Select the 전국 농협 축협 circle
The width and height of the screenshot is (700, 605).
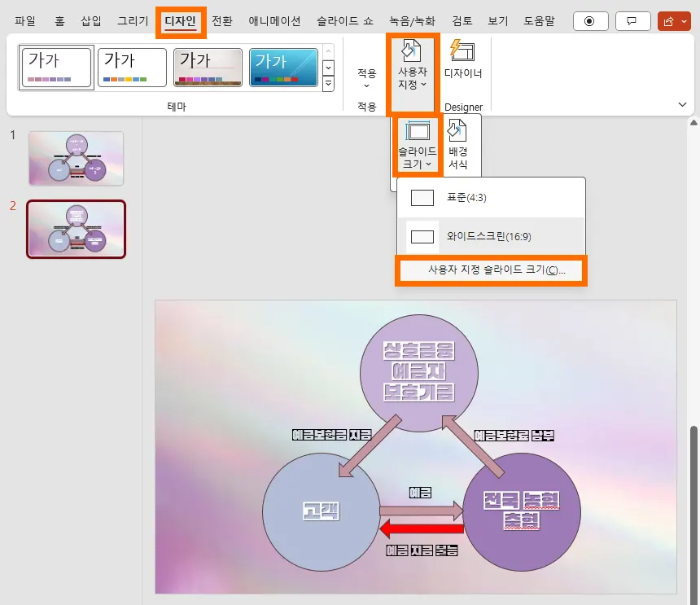522,511
